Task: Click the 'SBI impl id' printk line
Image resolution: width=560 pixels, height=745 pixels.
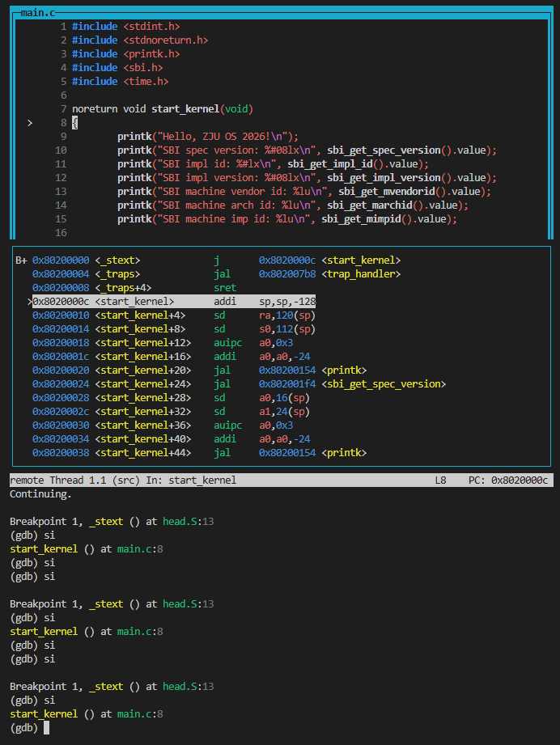Action: (273, 164)
